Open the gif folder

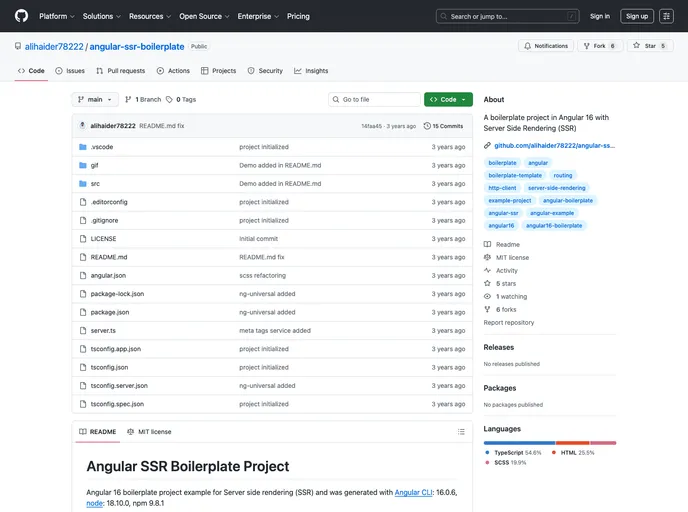coord(94,165)
